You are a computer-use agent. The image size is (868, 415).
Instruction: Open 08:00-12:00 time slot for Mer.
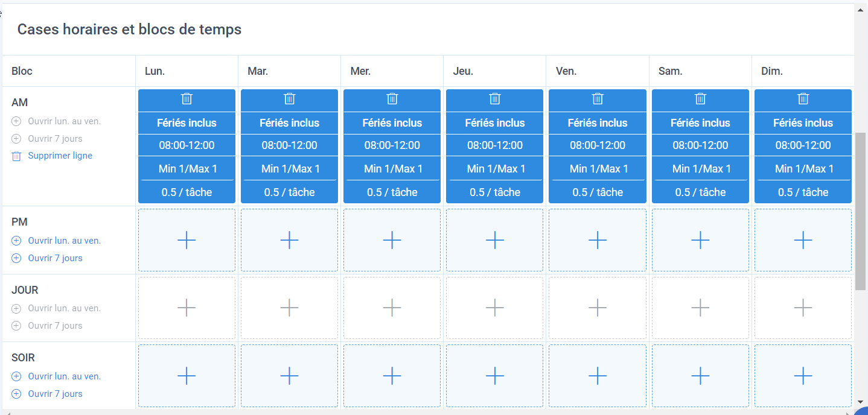pyautogui.click(x=392, y=145)
